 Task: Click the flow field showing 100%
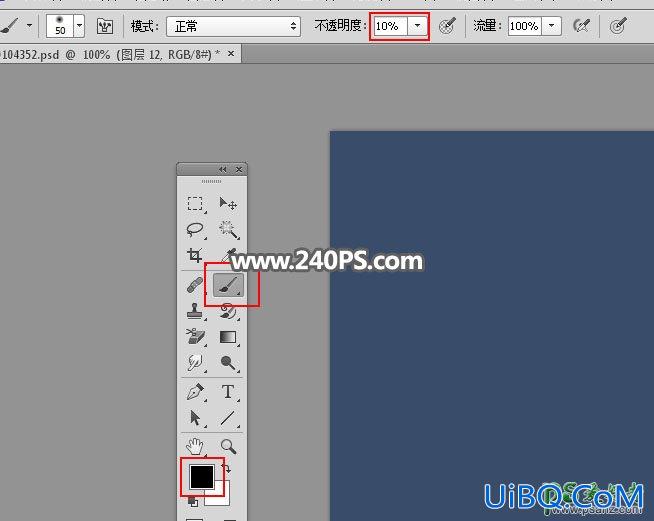[x=524, y=26]
